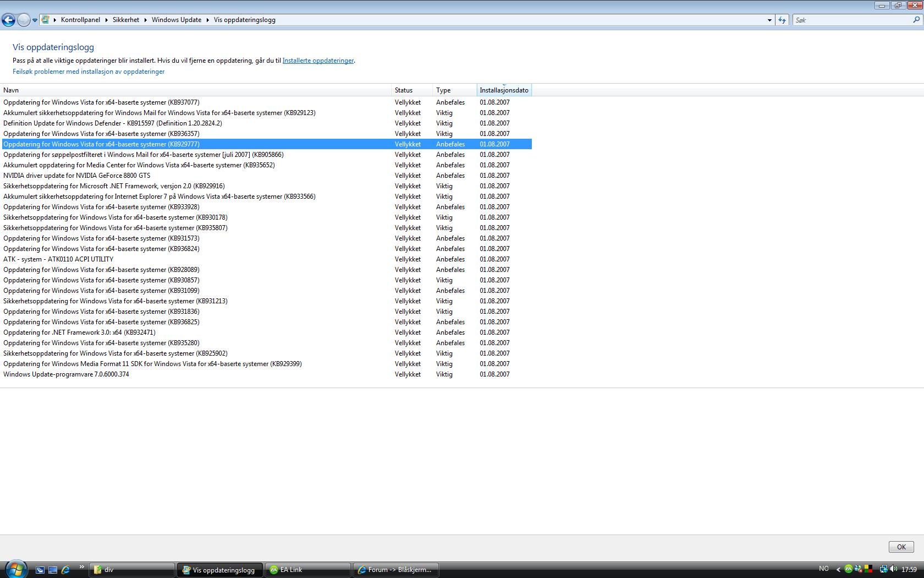Expand quick launch overflow chevron
Viewport: 924px width, 578px height.
click(82, 567)
